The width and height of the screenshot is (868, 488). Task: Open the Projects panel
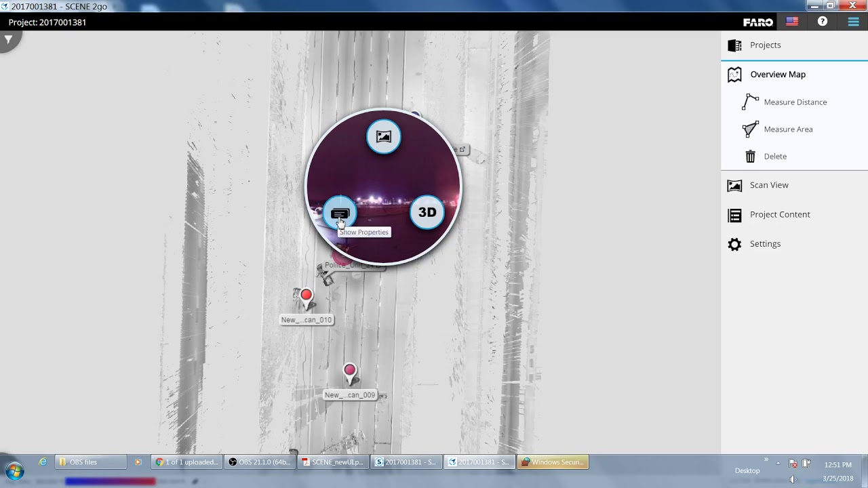point(794,45)
